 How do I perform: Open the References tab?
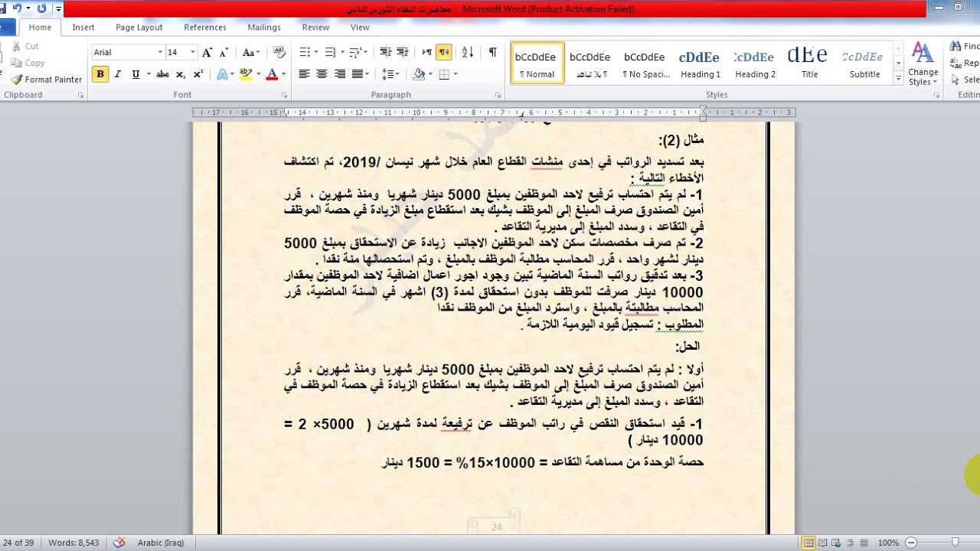(205, 28)
